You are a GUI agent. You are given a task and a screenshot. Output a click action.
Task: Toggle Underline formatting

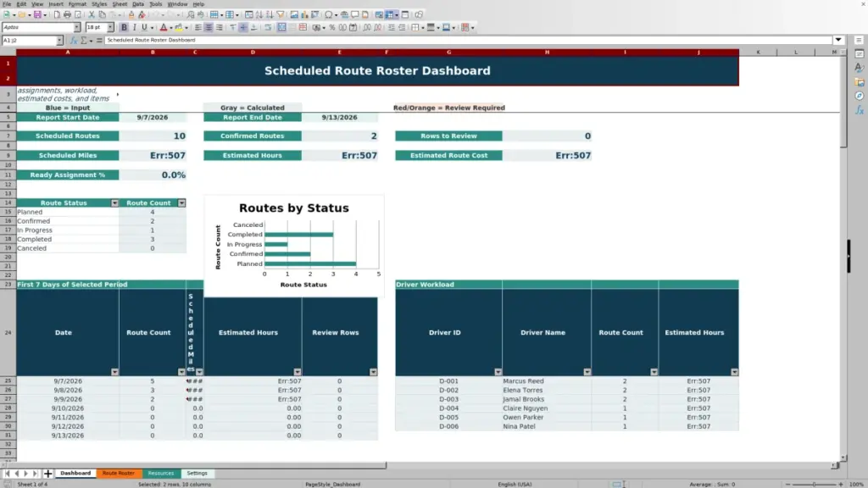(x=144, y=27)
